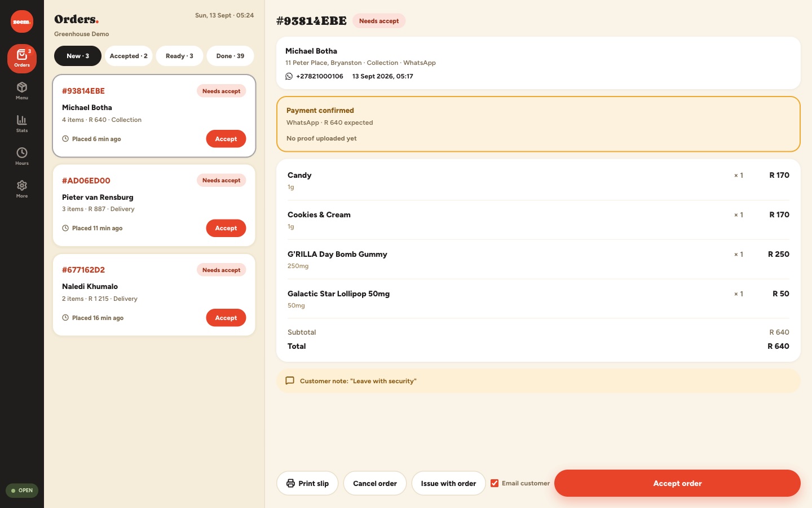Click the Total amount R 640
The image size is (812, 508).
coord(778,346)
